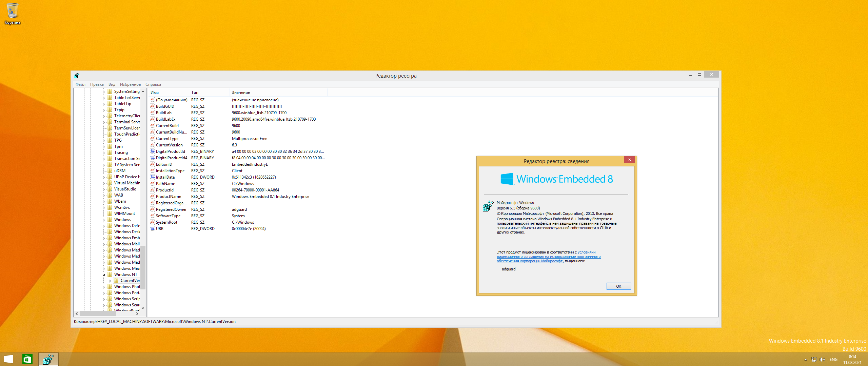This screenshot has height=366, width=868.
Task: Click the UBR DWORD value icon
Action: point(153,228)
